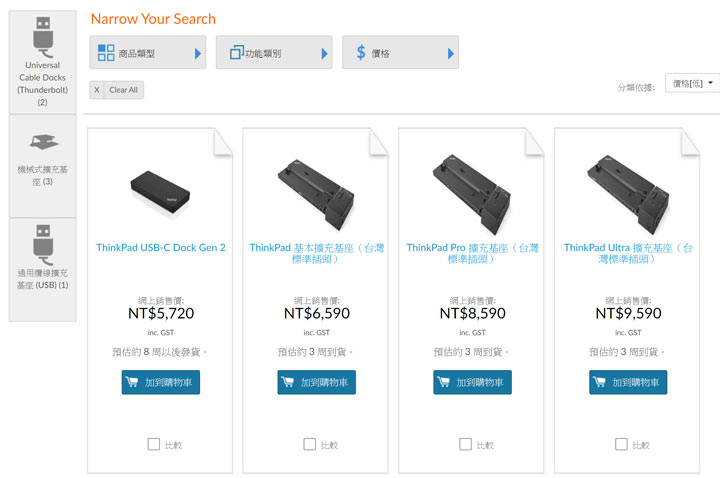720x478 pixels.
Task: Click the USB universal cable dock icon
Action: click(42, 245)
